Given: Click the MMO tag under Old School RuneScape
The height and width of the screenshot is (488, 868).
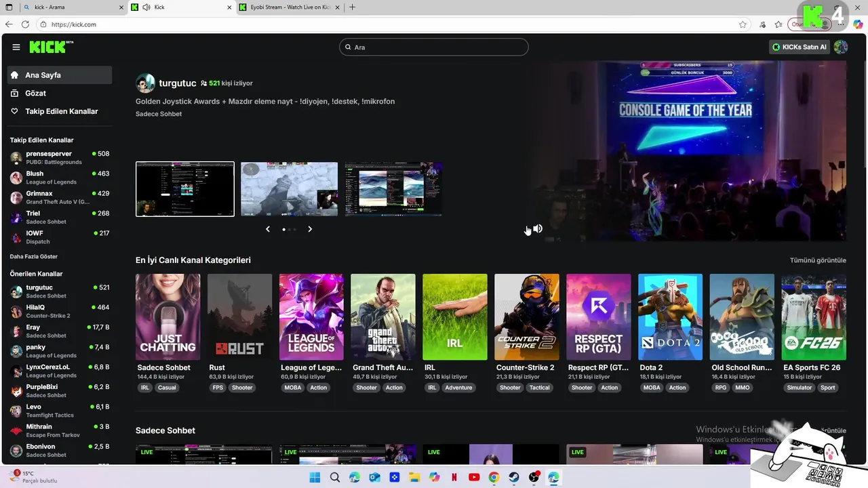Looking at the screenshot, I should [743, 388].
